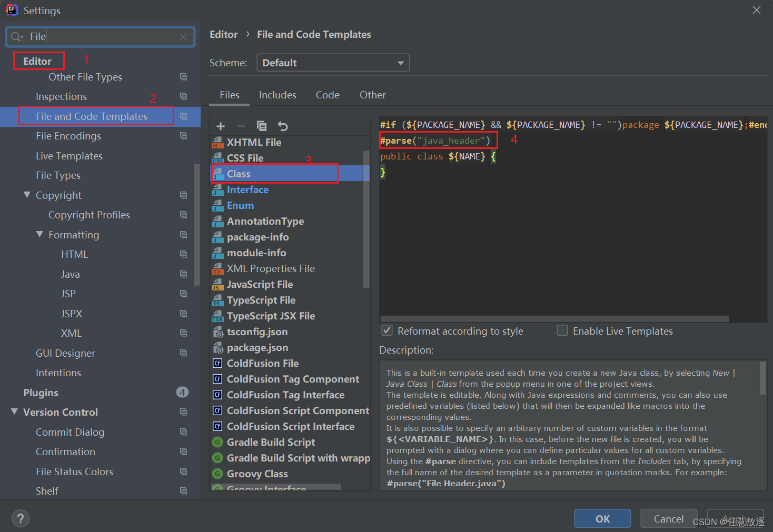Click the CSS File template icon
The height and width of the screenshot is (532, 773).
click(x=217, y=158)
